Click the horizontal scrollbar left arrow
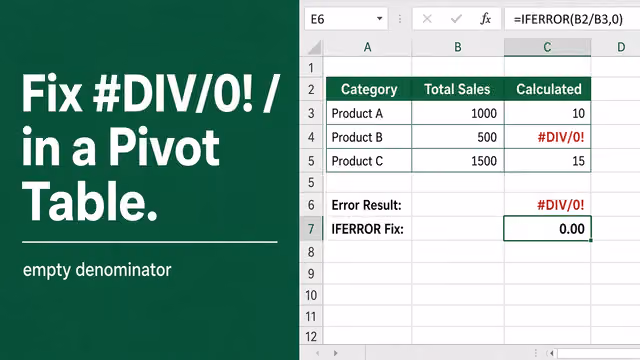 [x=551, y=353]
